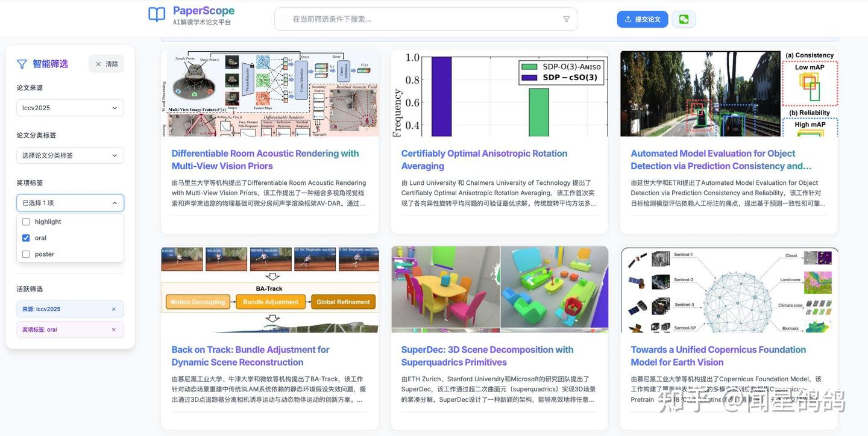The height and width of the screenshot is (436, 868).
Task: Click the BA-Track pipeline thumbnail image
Action: click(x=270, y=288)
